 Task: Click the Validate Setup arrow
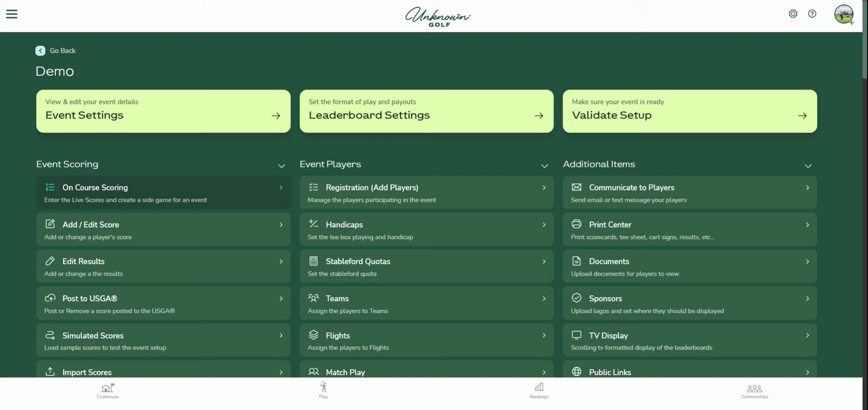pos(802,116)
